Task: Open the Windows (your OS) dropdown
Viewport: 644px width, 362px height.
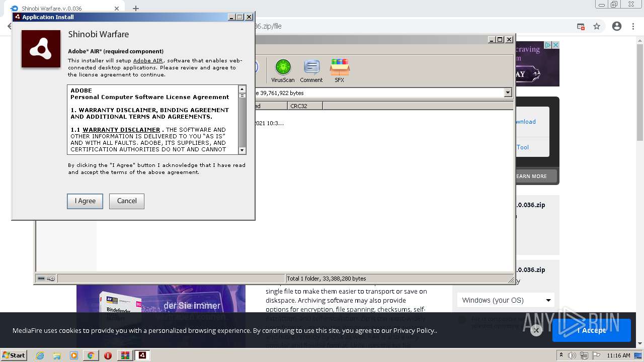Action: pyautogui.click(x=506, y=300)
